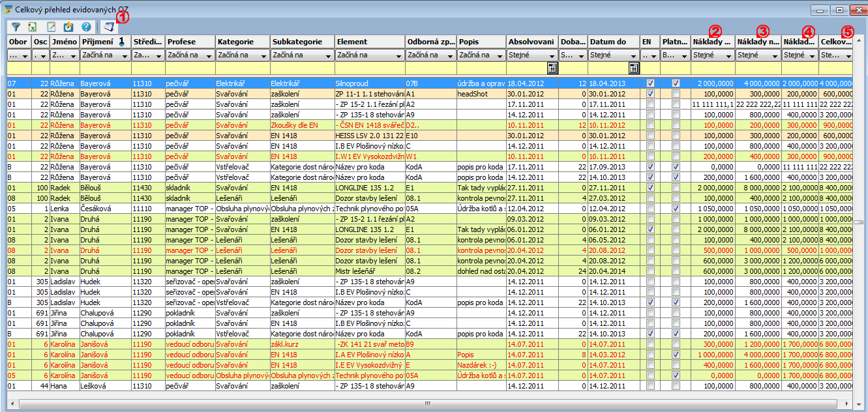
Task: Toggle EN checkbox in Radek Bělouš skladník first row
Action: [650, 188]
